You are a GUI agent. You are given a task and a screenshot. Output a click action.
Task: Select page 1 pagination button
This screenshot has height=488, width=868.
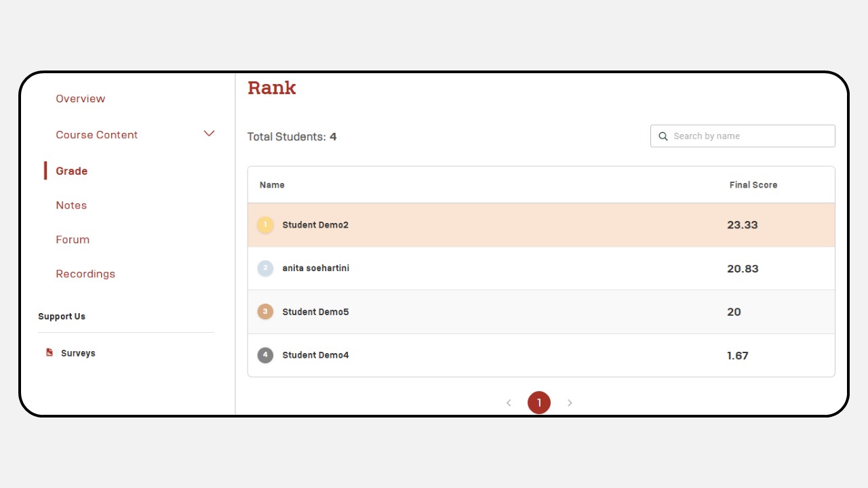point(539,403)
